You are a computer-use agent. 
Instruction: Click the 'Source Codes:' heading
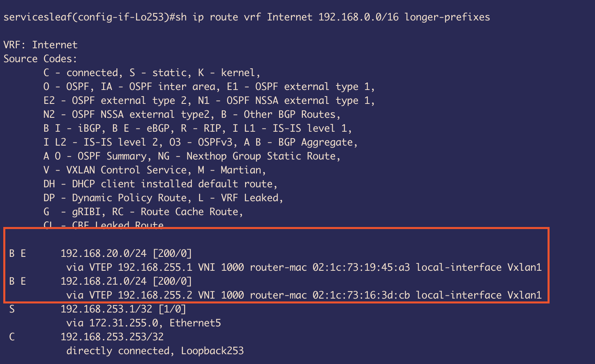pos(40,59)
